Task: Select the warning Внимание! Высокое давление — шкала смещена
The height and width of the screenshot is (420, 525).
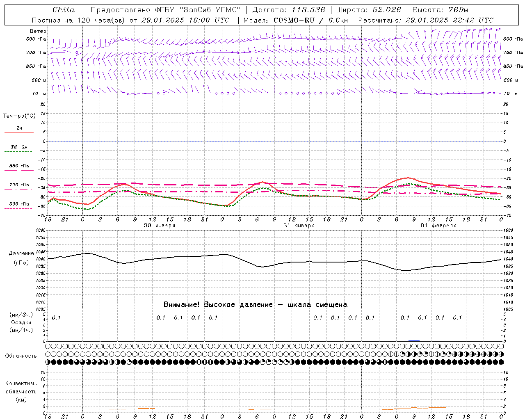Action: [256, 304]
